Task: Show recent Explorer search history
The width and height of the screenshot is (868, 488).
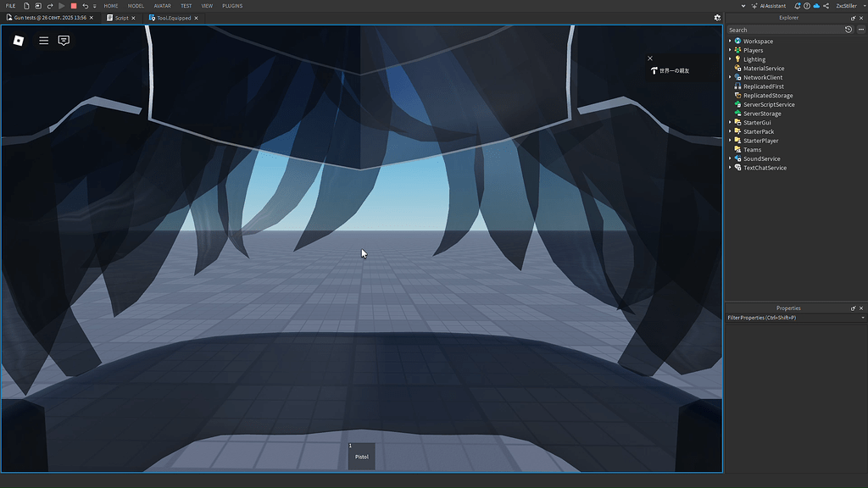Action: [848, 30]
